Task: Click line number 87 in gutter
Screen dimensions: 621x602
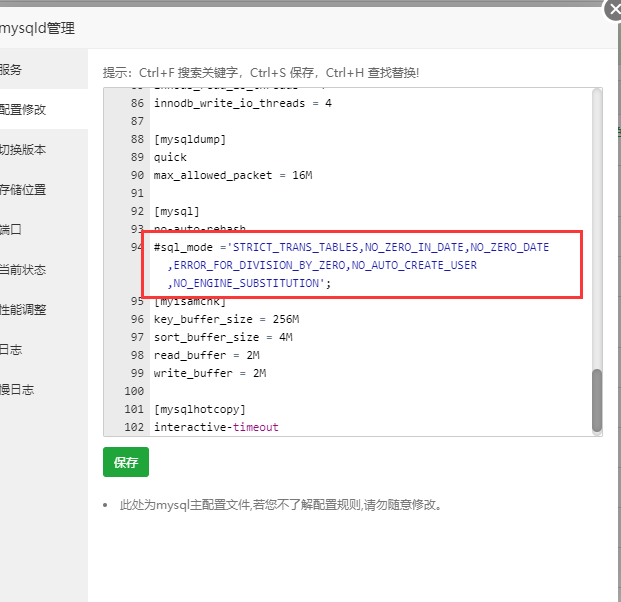Action: point(137,121)
